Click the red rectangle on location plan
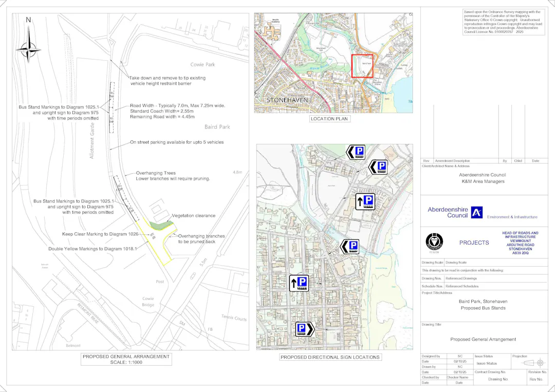The height and width of the screenshot is (392, 555). tap(362, 66)
